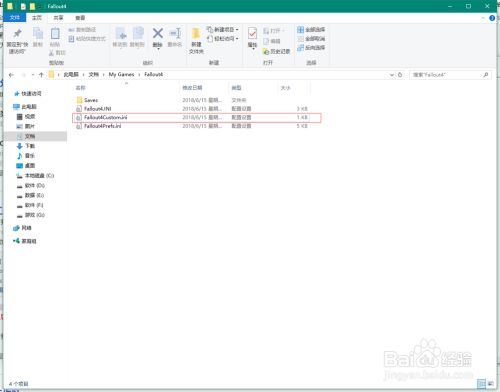Open Downloads (下载) in the sidebar
The width and height of the screenshot is (500, 392).
point(26,146)
